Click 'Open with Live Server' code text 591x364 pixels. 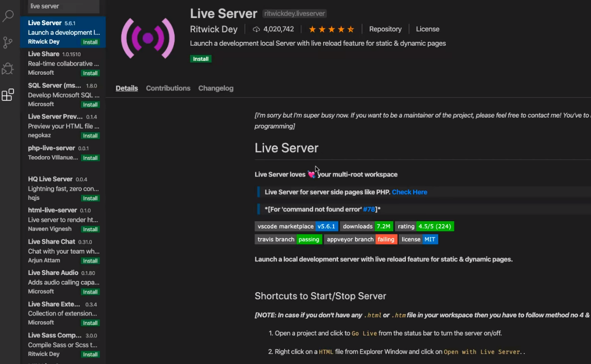tap(483, 352)
